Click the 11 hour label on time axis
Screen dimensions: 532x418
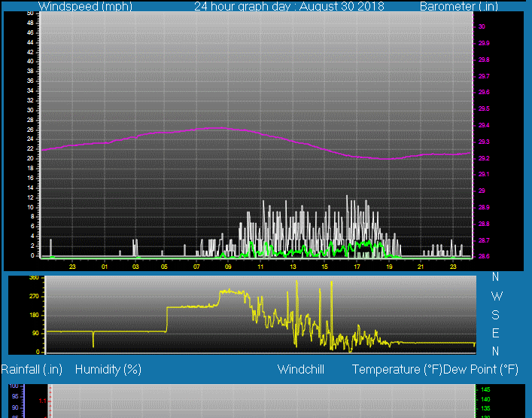tap(260, 267)
